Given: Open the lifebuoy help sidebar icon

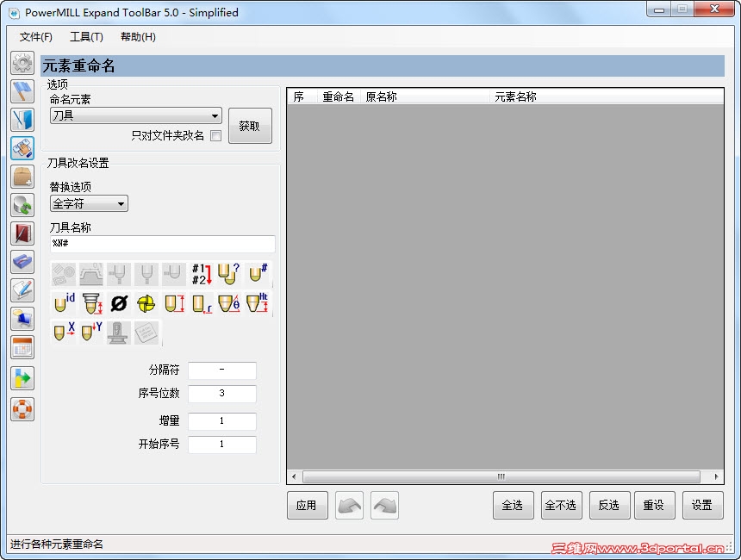Looking at the screenshot, I should (22, 408).
